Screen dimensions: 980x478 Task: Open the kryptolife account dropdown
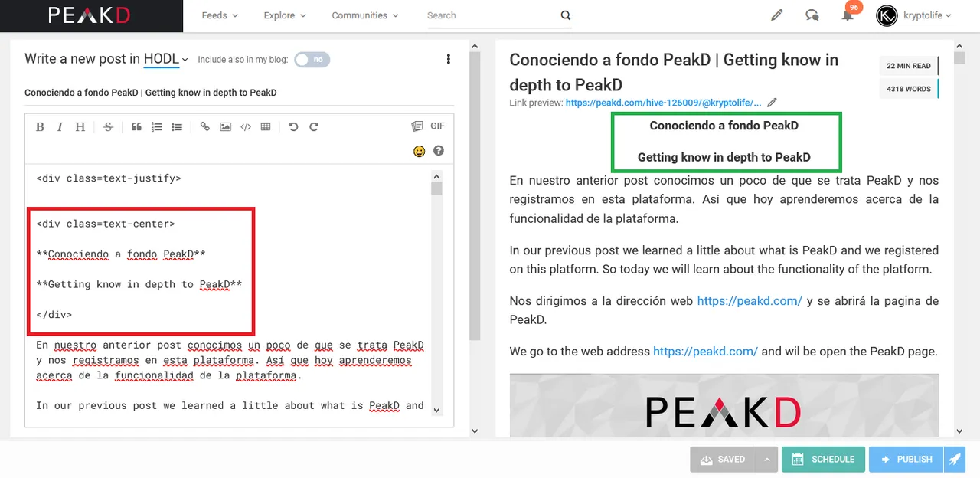[x=927, y=15]
